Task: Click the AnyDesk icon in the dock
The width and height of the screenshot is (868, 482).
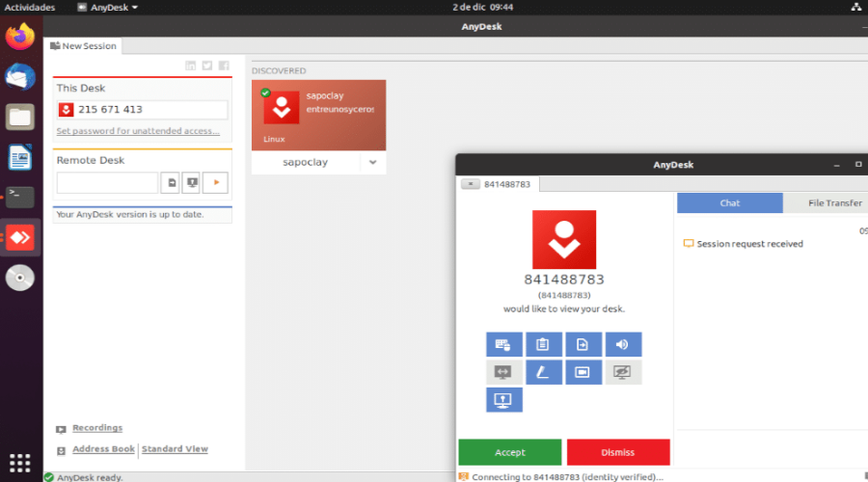Action: click(20, 238)
